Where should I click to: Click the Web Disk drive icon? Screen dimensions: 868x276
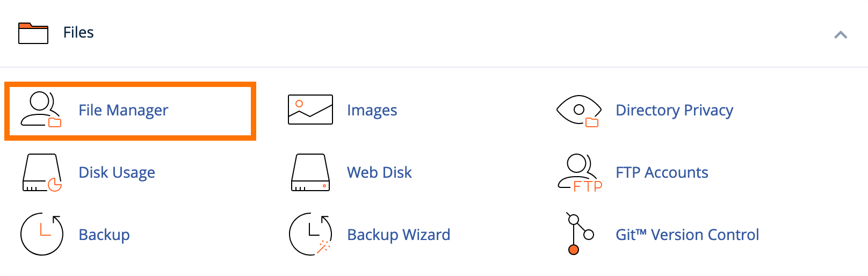310,173
